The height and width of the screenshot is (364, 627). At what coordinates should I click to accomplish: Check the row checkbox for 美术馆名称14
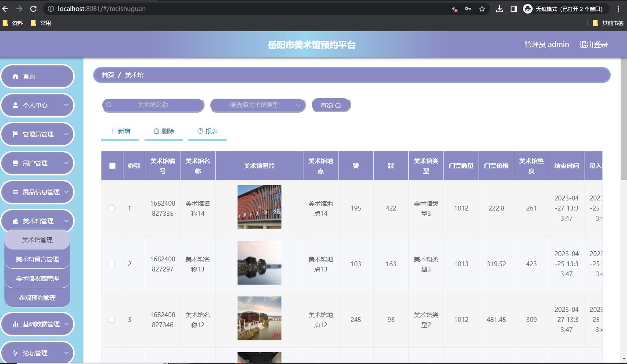(112, 208)
